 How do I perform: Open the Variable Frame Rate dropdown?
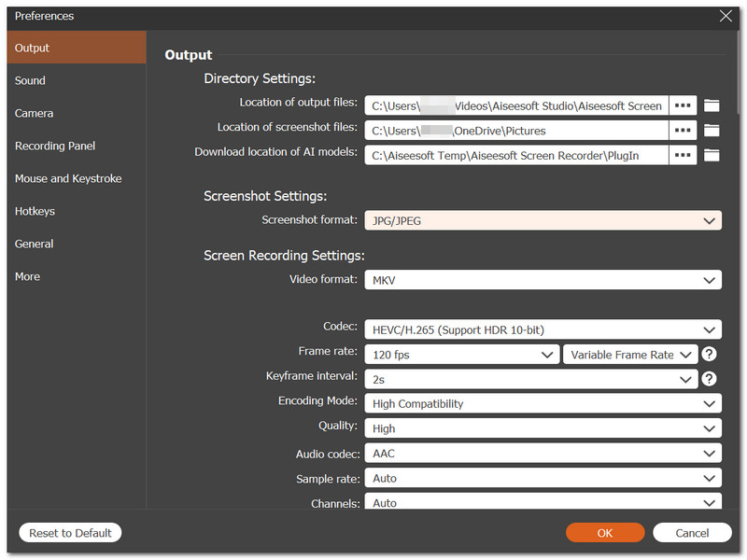[x=630, y=355]
